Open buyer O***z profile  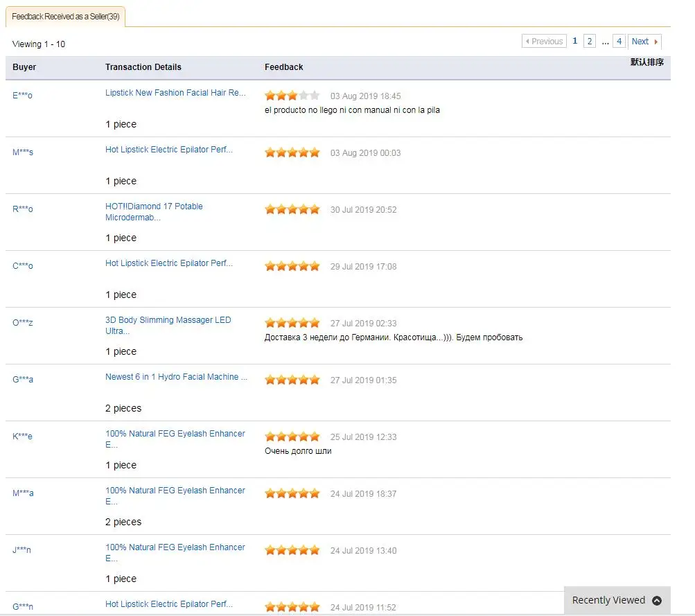(23, 322)
